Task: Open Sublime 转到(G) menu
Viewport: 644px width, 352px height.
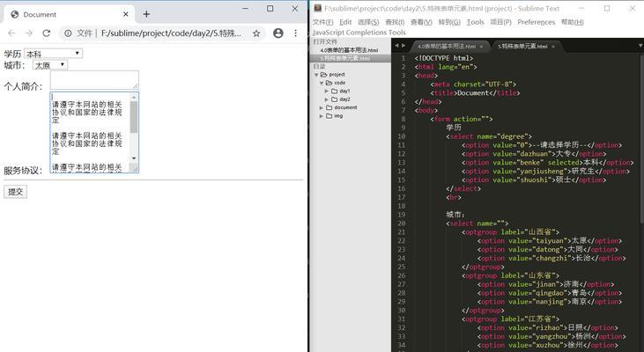Action: coord(449,22)
